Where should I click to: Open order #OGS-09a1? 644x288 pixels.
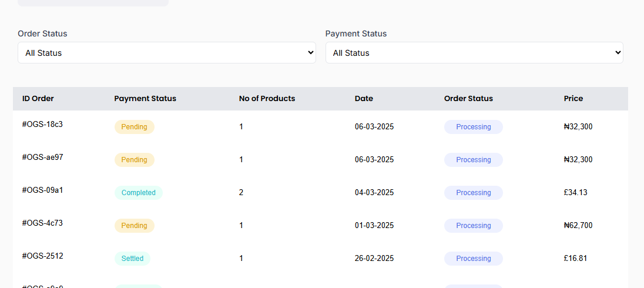pos(42,190)
